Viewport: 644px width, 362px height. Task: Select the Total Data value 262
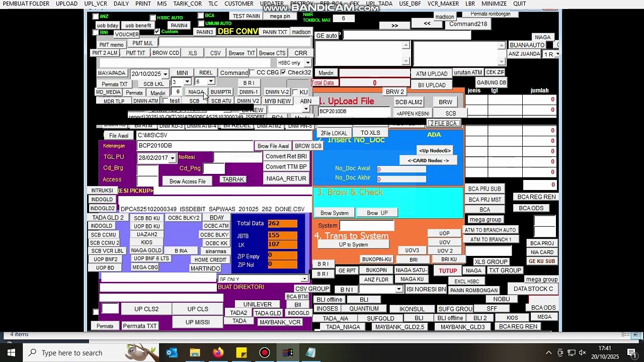[x=282, y=223]
